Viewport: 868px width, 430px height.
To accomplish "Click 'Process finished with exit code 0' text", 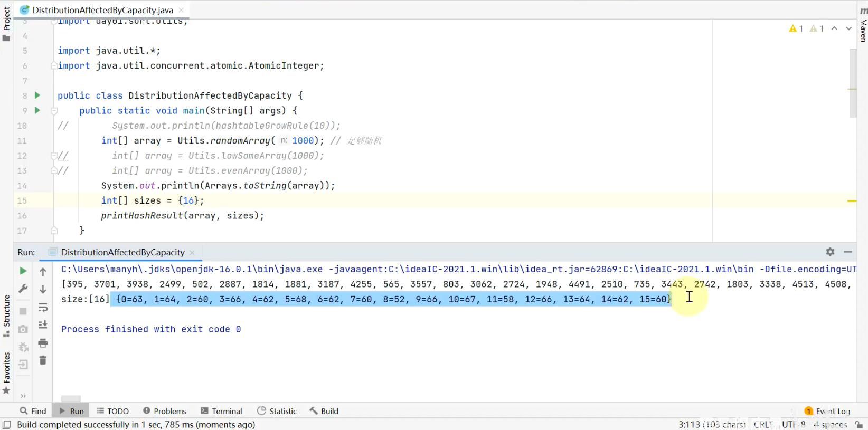I will click(x=151, y=329).
